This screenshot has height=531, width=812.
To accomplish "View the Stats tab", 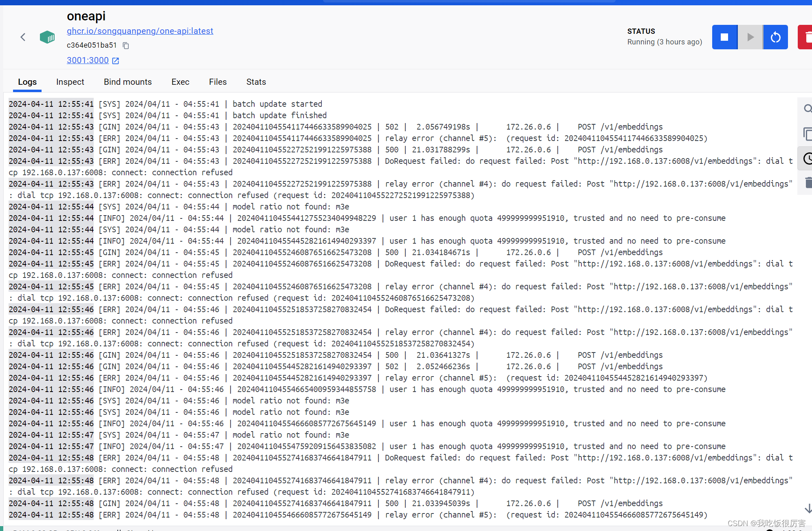I will 256,82.
